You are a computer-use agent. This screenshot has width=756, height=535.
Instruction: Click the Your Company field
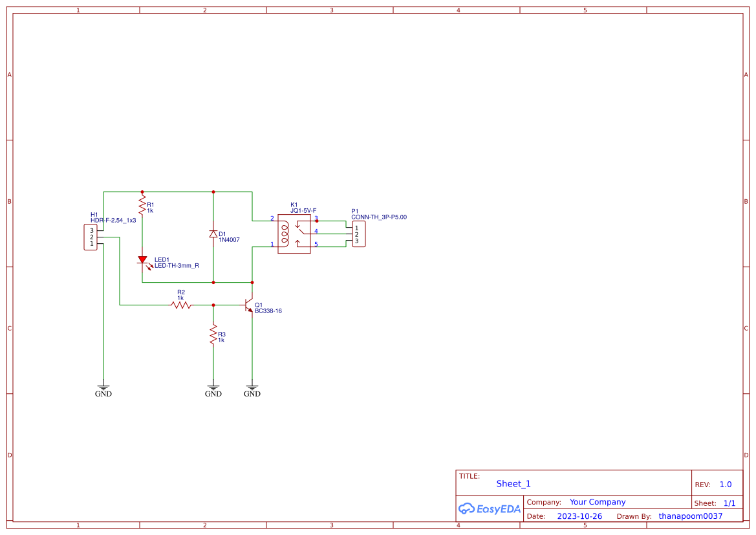(x=597, y=502)
